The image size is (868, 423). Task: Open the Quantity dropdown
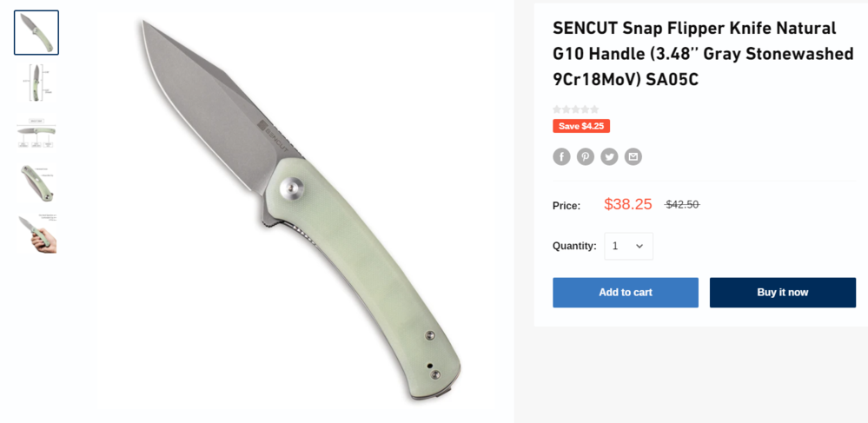click(x=628, y=246)
